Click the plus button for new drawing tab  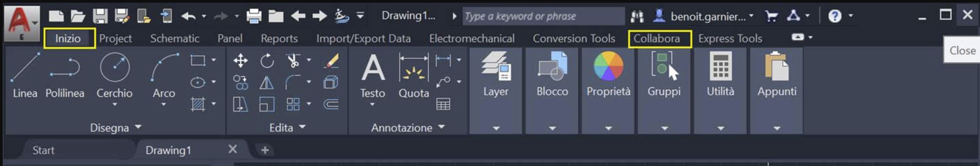(x=265, y=150)
